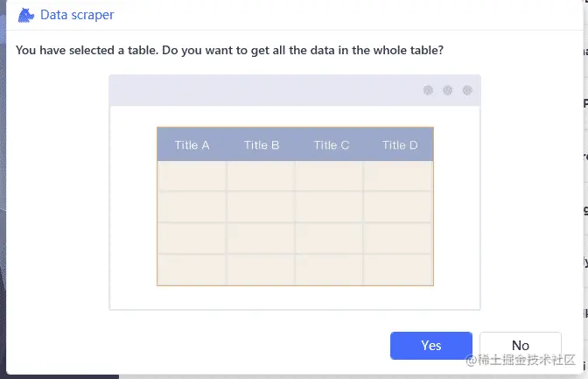Click second-row cell under Title C

329,207
